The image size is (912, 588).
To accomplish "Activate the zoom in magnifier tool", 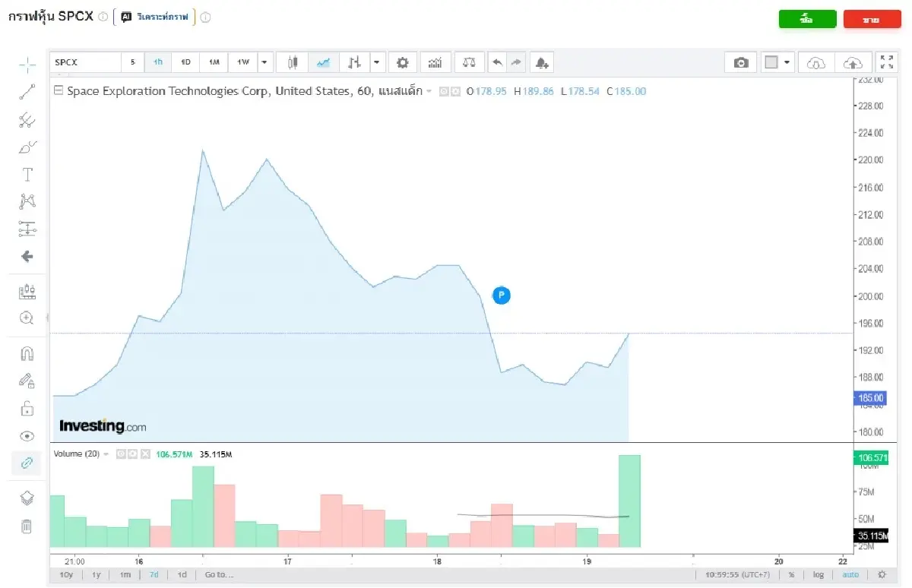I will [27, 318].
